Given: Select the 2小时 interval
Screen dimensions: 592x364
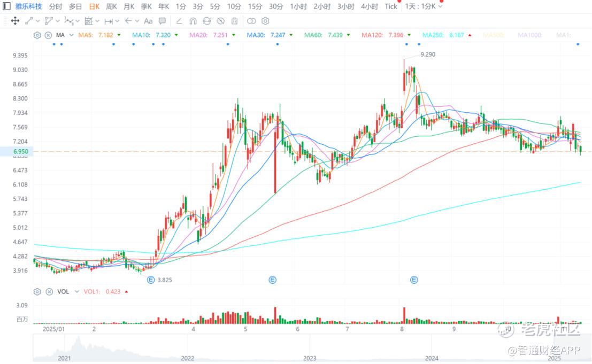Looking at the screenshot, I should coord(322,6).
